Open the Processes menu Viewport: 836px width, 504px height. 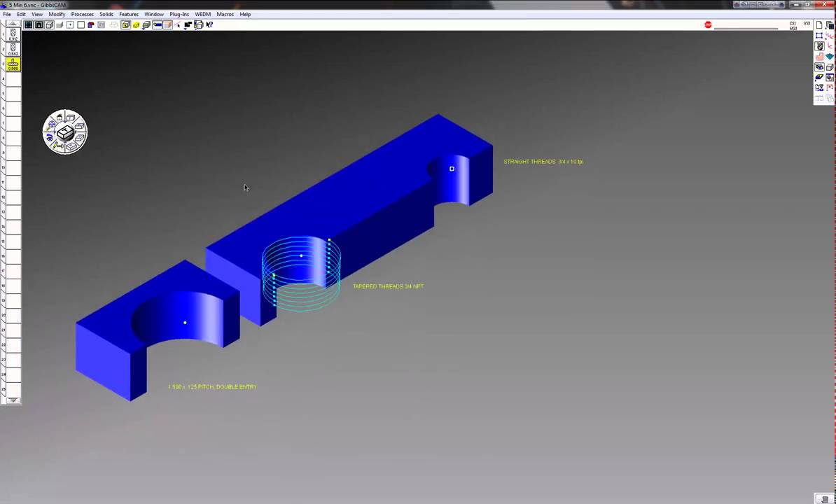tap(83, 15)
